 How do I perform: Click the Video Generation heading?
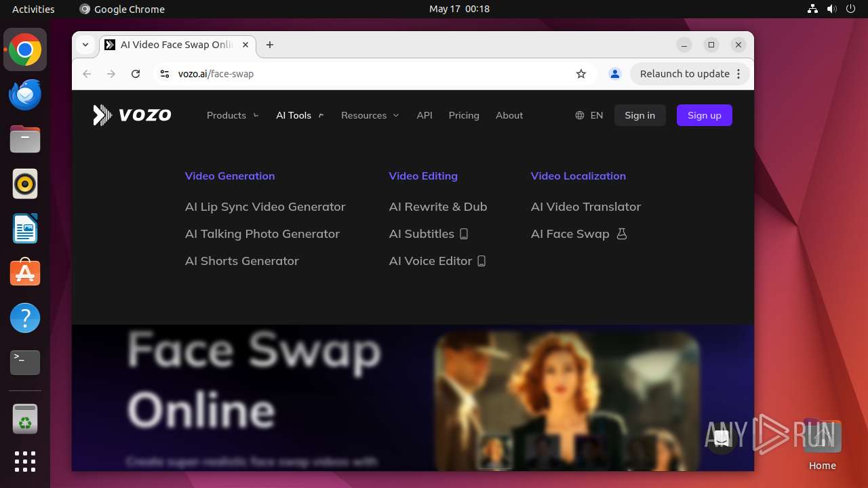point(230,176)
